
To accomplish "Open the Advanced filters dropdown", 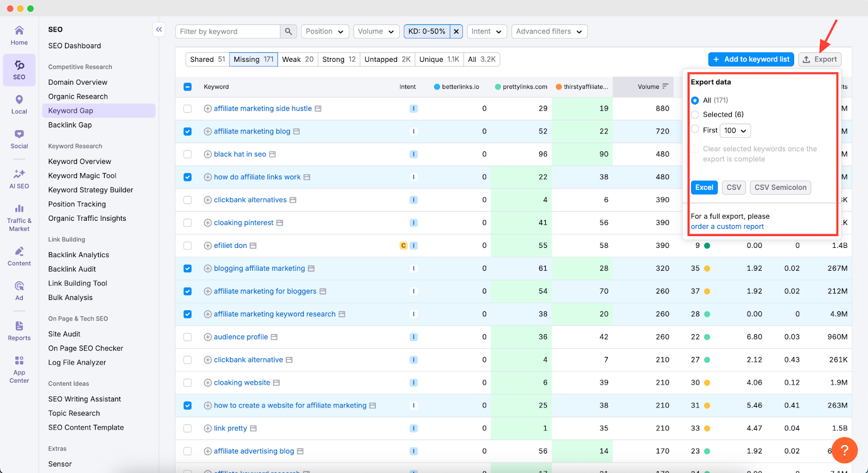I will (549, 31).
